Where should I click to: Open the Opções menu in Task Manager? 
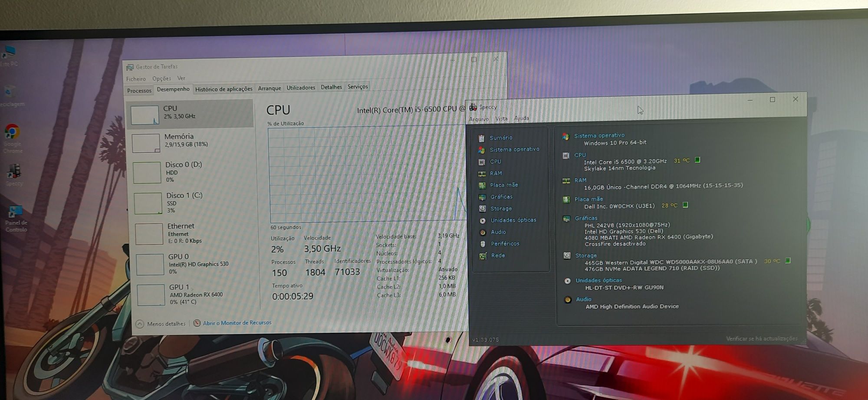161,79
